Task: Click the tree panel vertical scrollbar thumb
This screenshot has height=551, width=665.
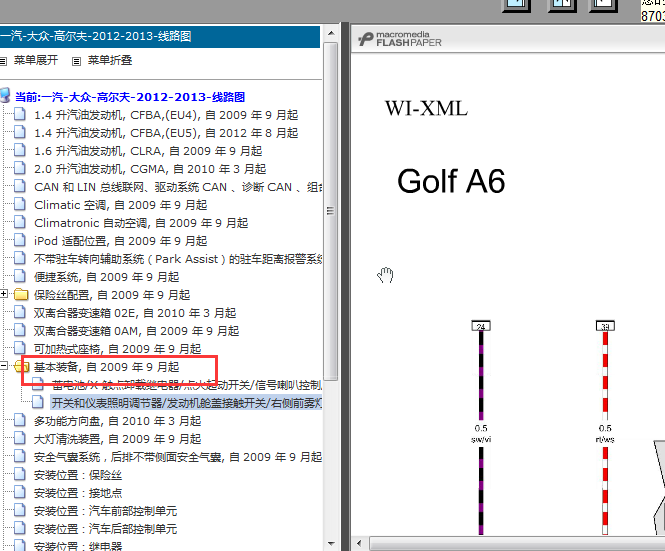Action: (x=331, y=211)
